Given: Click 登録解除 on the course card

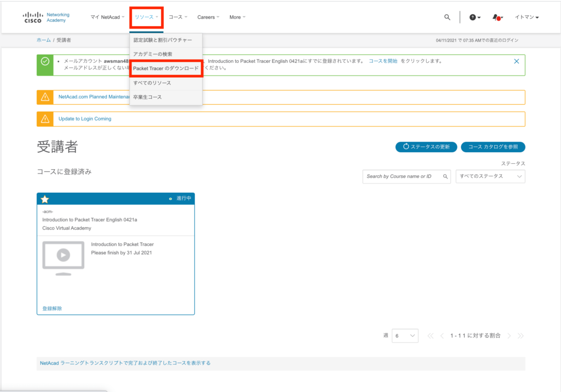Looking at the screenshot, I should click(52, 309).
